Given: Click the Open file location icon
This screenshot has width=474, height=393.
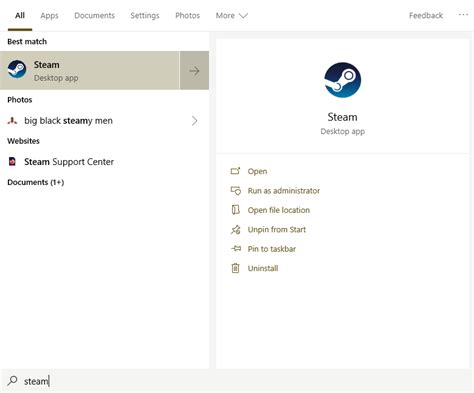Looking at the screenshot, I should tap(235, 210).
